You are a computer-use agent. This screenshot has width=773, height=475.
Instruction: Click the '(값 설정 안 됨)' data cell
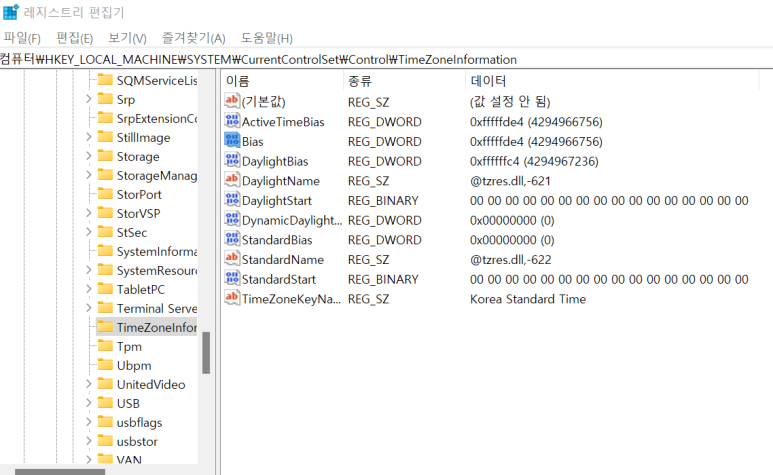510,102
